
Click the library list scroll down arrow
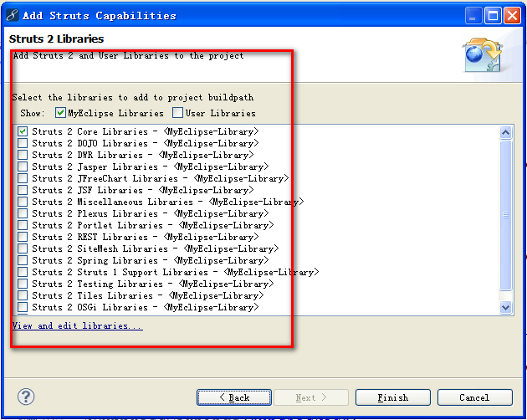[505, 307]
